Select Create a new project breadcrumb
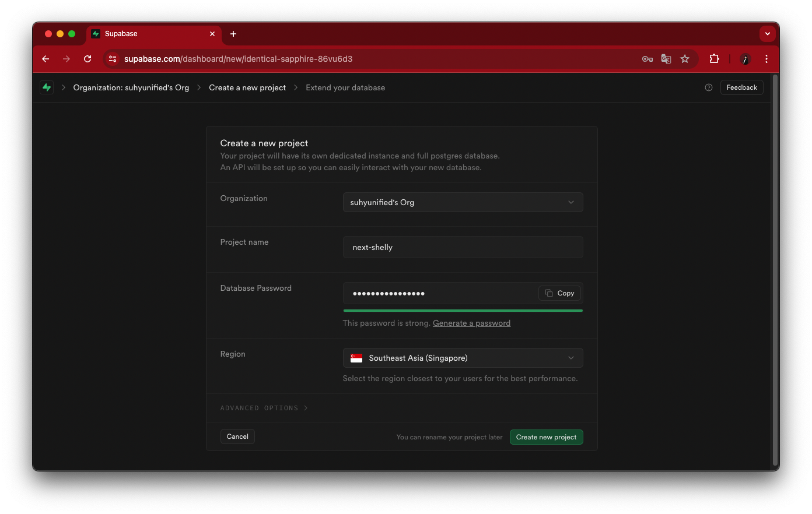 247,87
